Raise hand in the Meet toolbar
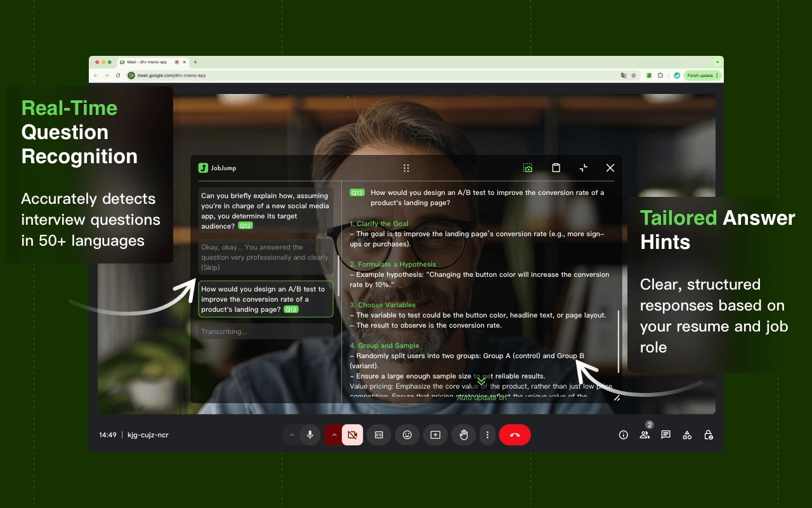 tap(463, 435)
